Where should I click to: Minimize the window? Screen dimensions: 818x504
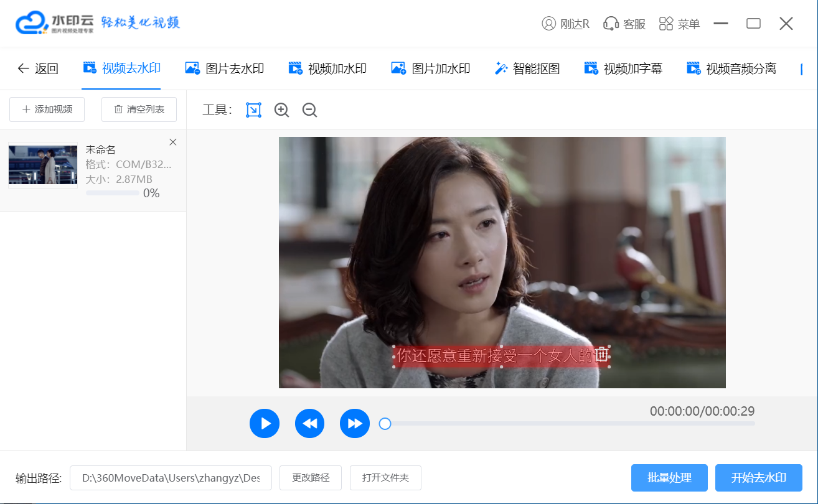(x=721, y=24)
